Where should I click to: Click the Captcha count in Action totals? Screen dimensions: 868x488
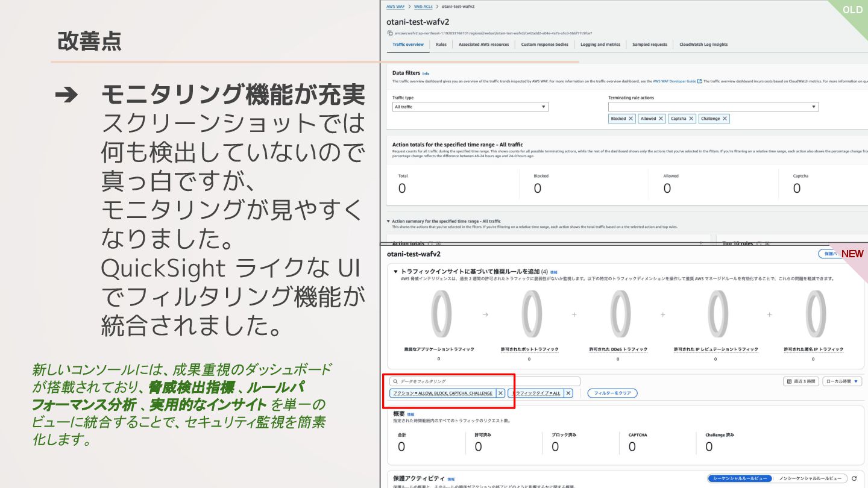coord(797,189)
